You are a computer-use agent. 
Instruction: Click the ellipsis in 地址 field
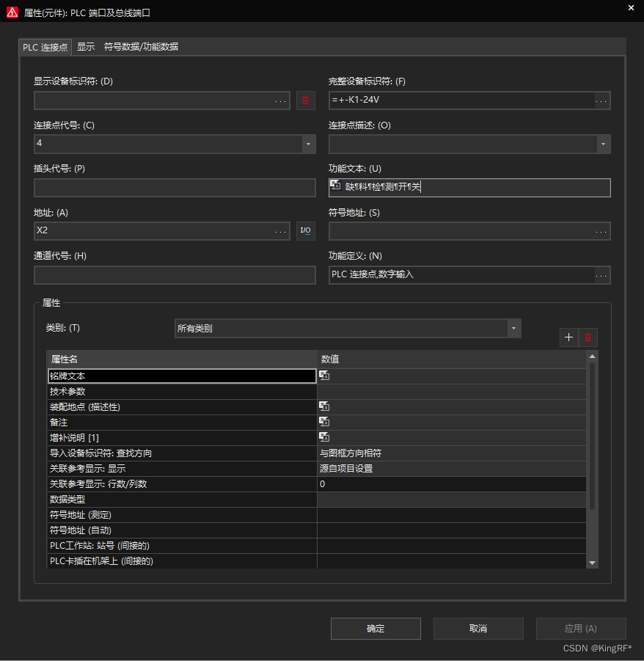point(281,231)
